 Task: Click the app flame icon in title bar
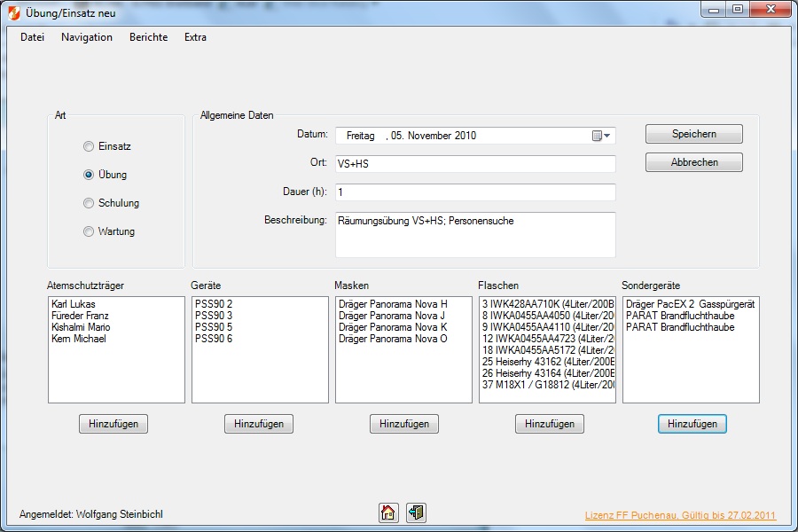click(x=14, y=12)
